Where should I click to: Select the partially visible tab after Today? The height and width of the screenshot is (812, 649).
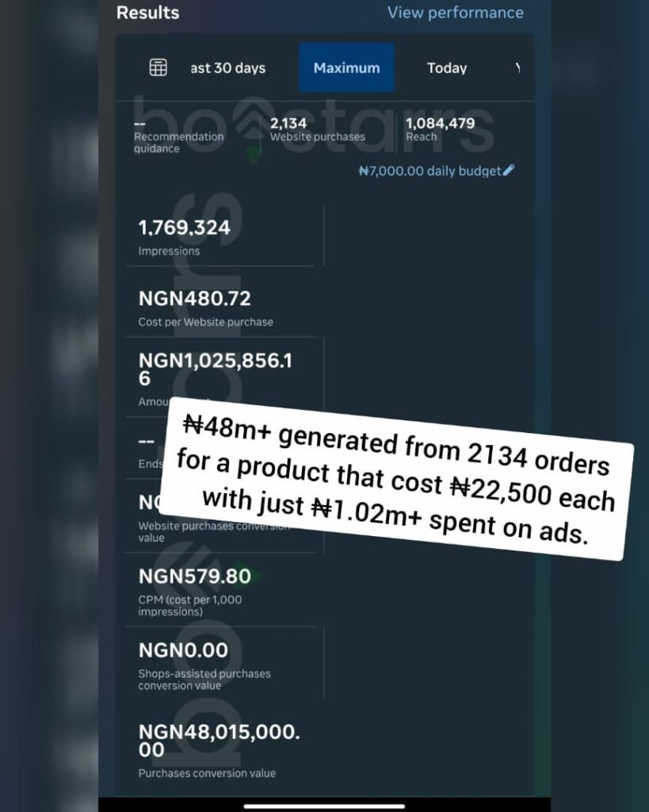(x=517, y=68)
